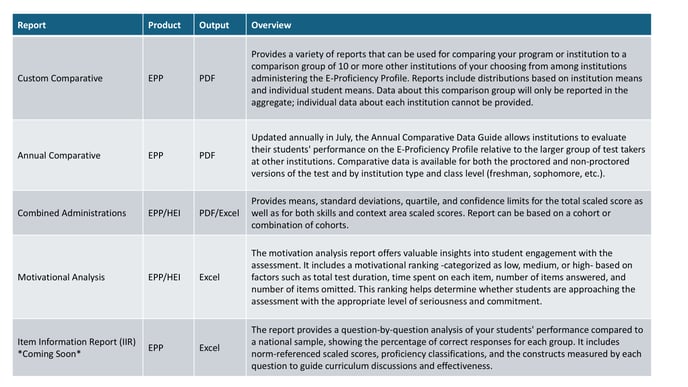
Task: Click the Custom Comparative overview text
Action: [447, 78]
